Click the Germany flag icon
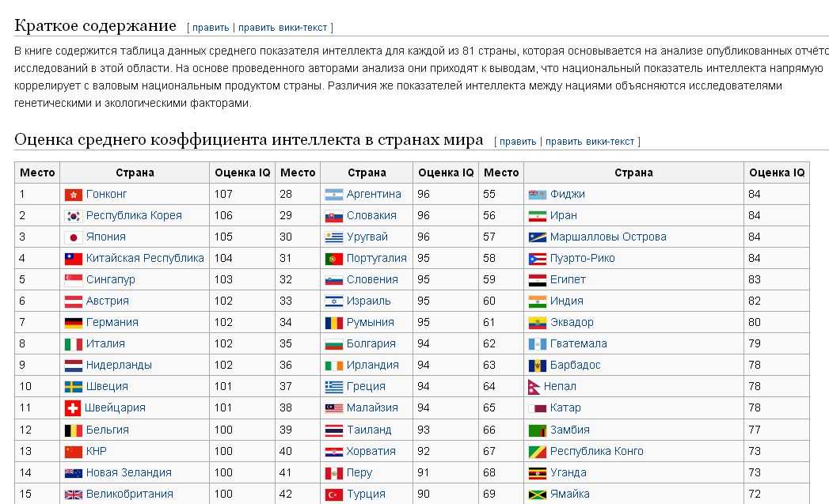The image size is (829, 504). click(x=74, y=323)
